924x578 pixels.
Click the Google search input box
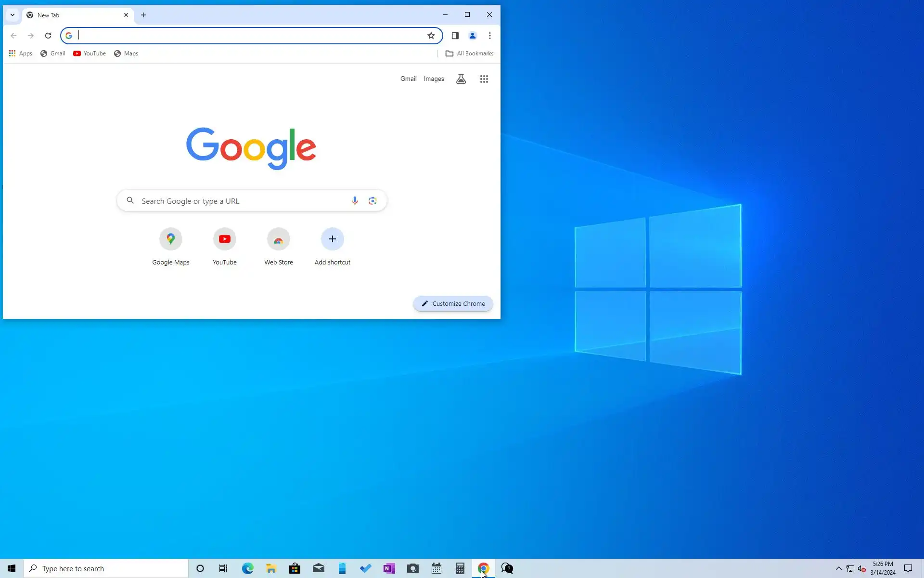tap(241, 201)
